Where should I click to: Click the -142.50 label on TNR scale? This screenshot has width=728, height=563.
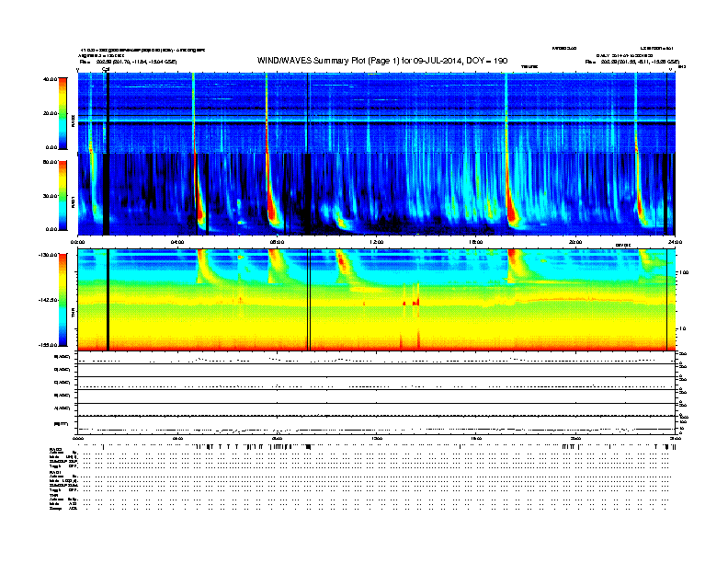[48, 300]
